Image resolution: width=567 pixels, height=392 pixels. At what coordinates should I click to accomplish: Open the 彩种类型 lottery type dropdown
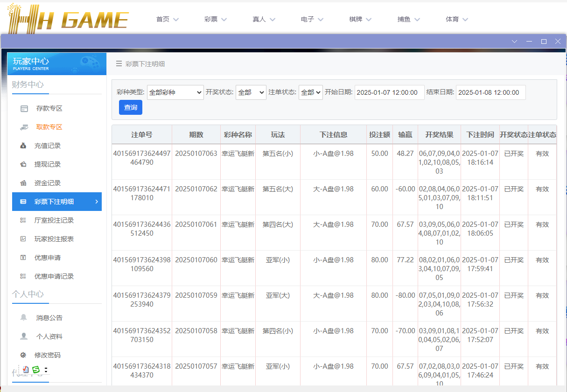(175, 92)
